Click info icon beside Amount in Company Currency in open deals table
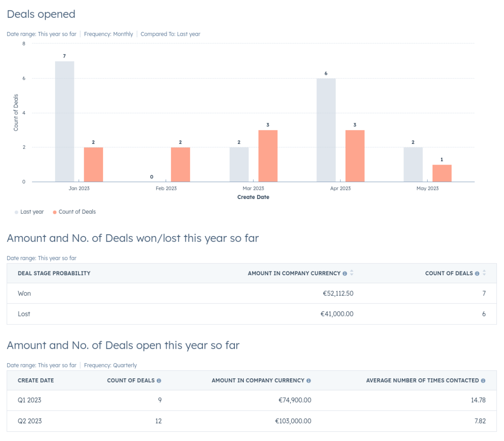 tap(309, 380)
